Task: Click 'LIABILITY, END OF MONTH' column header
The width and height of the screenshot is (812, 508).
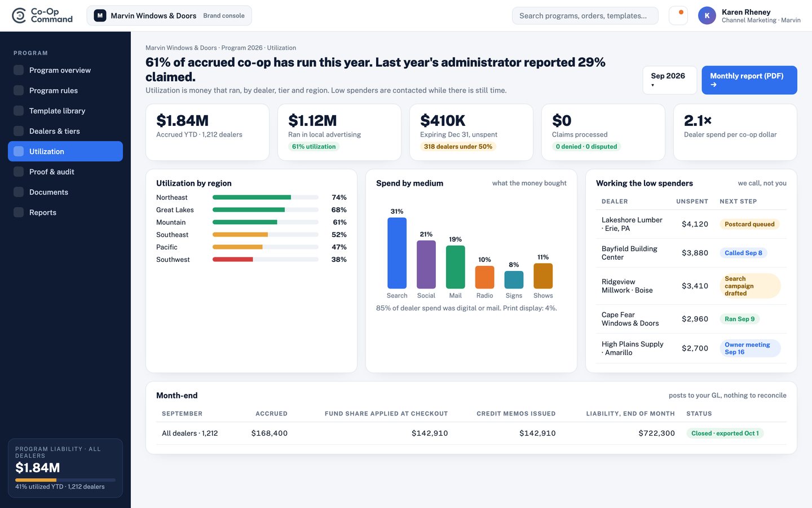Action: [x=630, y=414]
